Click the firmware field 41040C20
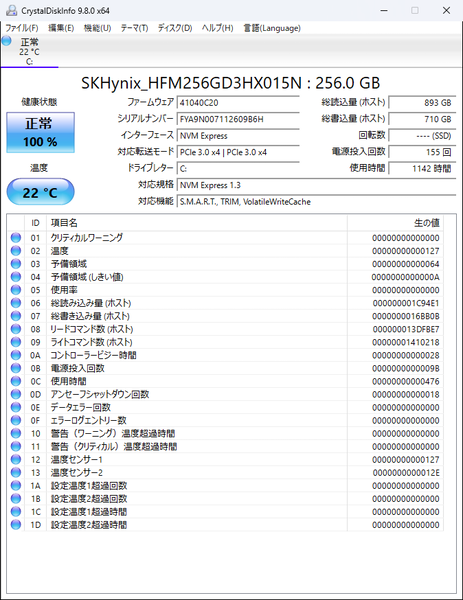This screenshot has height=600, width=463. pos(238,103)
